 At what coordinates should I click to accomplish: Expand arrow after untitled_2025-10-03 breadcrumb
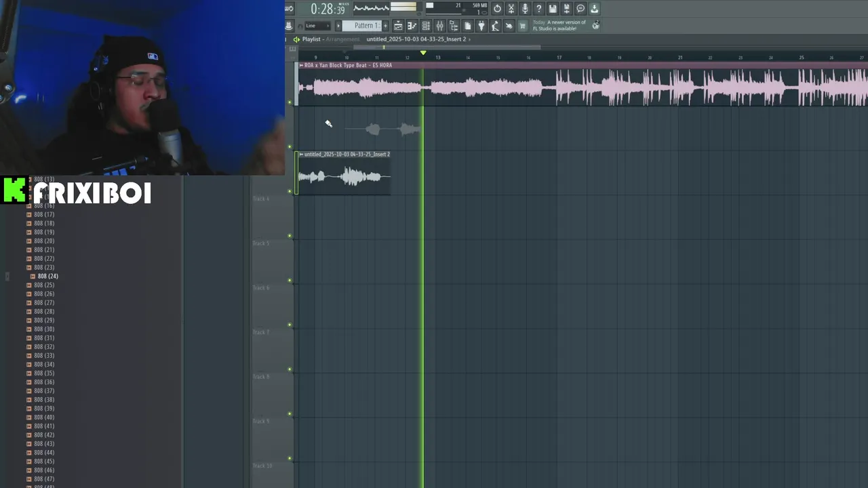point(470,39)
